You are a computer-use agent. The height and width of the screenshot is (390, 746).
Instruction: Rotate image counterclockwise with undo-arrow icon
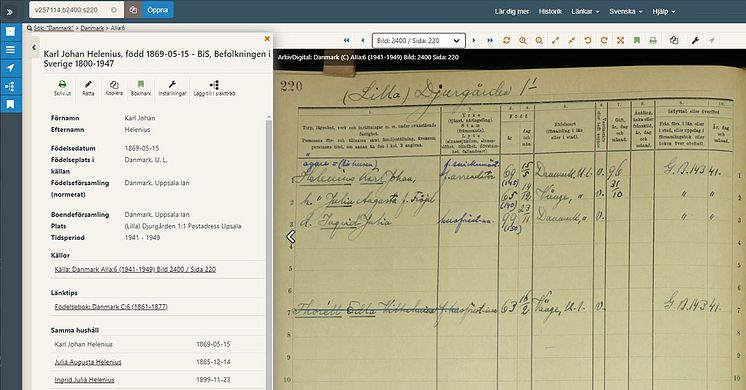pos(588,40)
